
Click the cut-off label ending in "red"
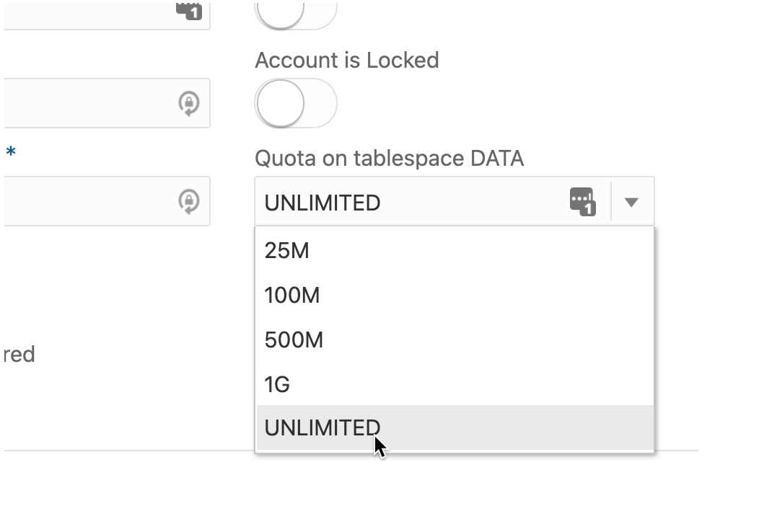(x=19, y=355)
